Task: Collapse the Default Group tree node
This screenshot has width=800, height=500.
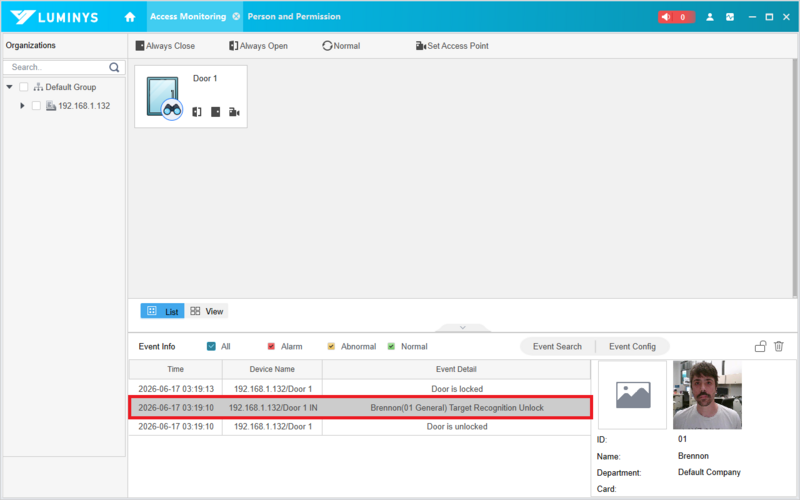Action: point(9,87)
